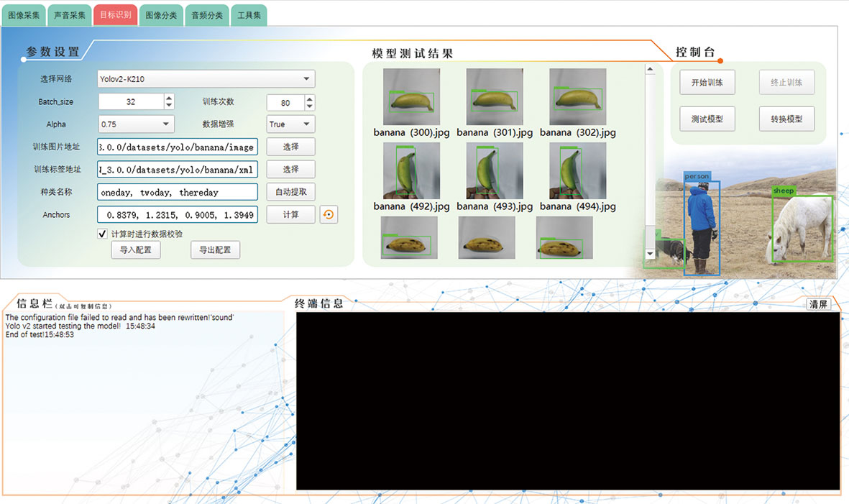Click 导入配置 button

tap(136, 249)
